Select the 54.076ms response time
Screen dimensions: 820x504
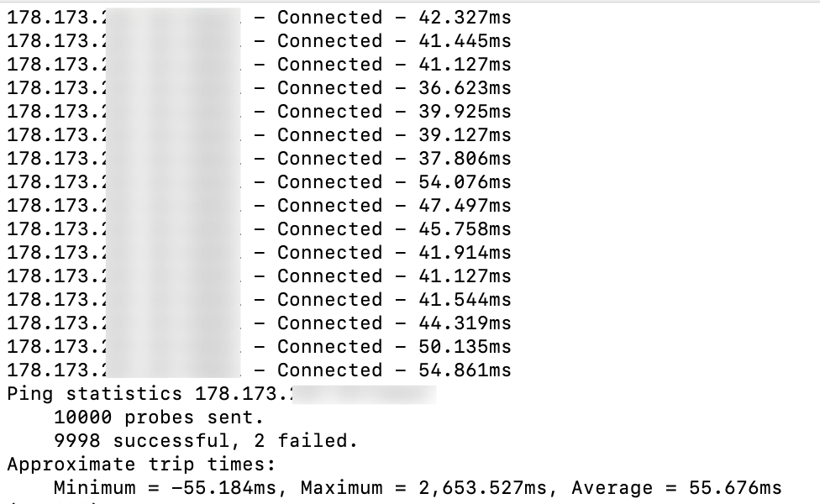465,181
